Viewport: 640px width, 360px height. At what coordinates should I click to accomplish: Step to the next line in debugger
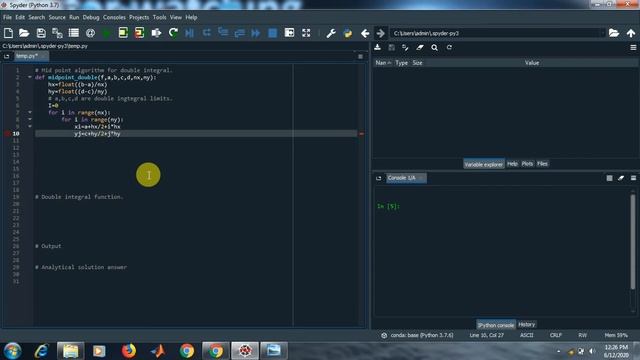(207, 32)
